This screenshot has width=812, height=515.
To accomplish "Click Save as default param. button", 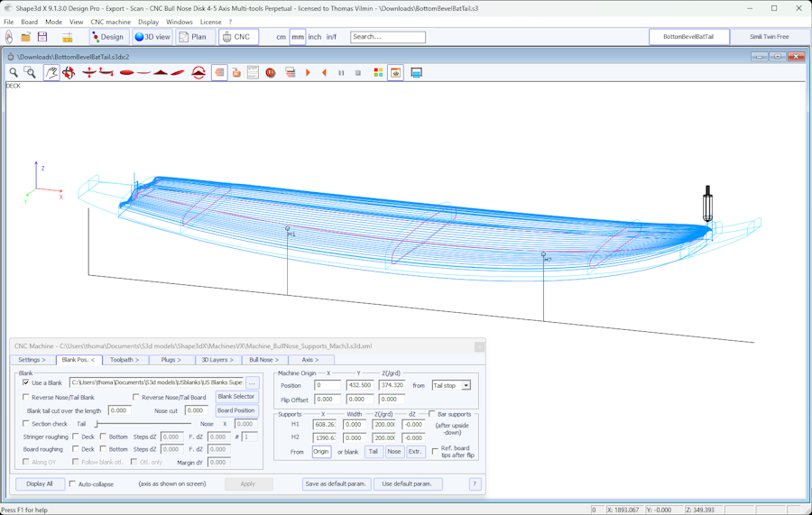I will (x=336, y=484).
